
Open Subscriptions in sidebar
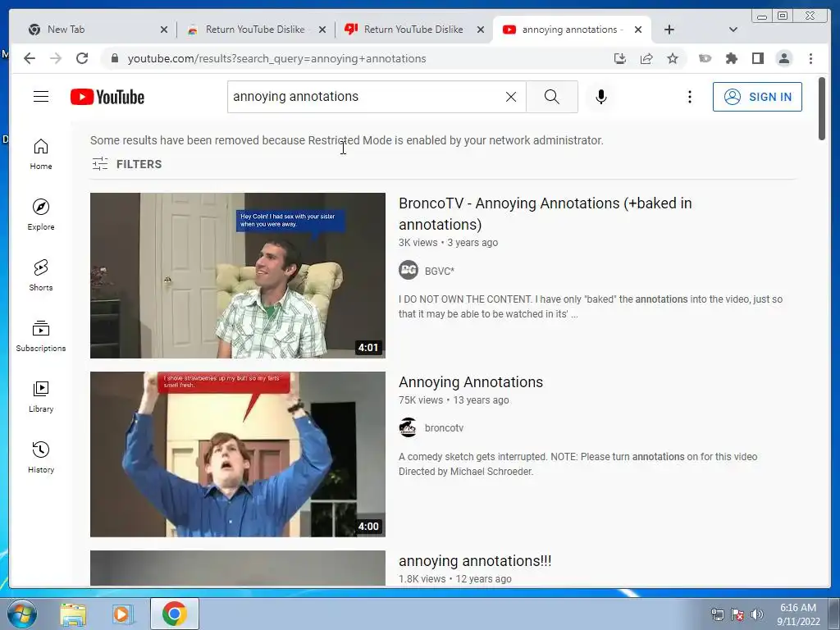[41, 336]
